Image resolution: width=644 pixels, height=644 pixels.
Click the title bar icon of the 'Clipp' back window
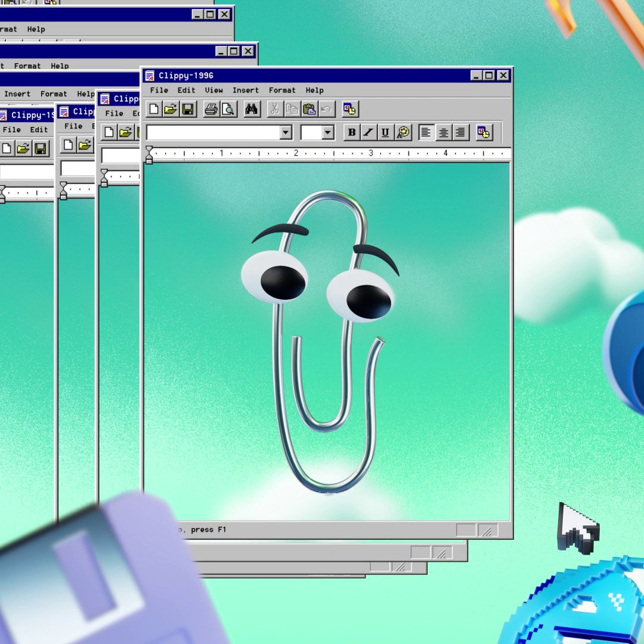coord(105,99)
